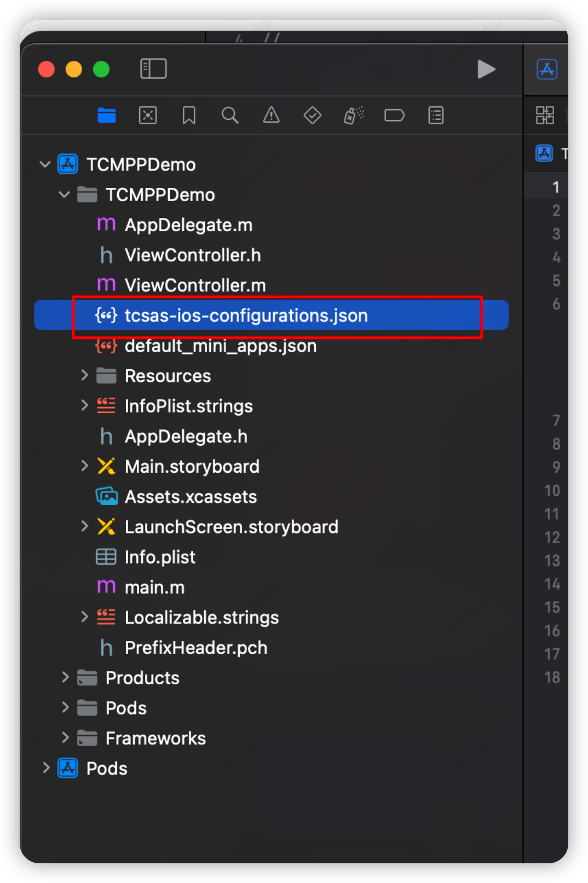Screen dimensions: 588x883
Task: Open the Bookmark navigator tab
Action: (x=189, y=116)
